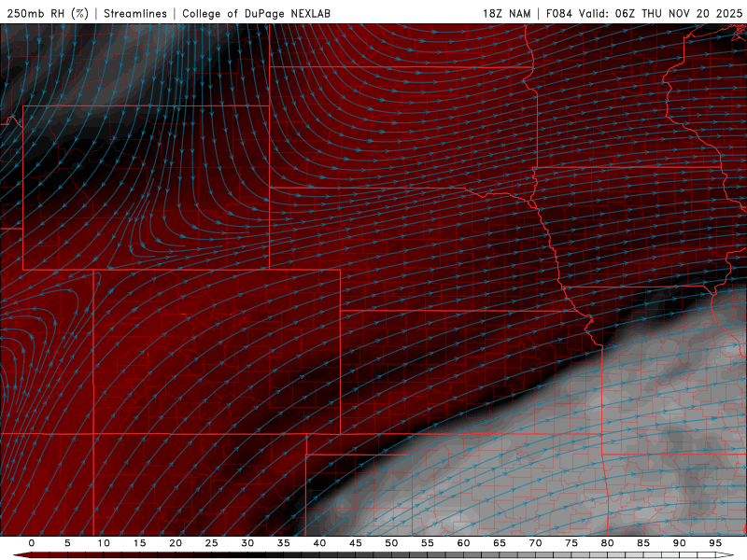The image size is (747, 560).
Task: Click the "25" value on color scale
Action: click(x=212, y=543)
